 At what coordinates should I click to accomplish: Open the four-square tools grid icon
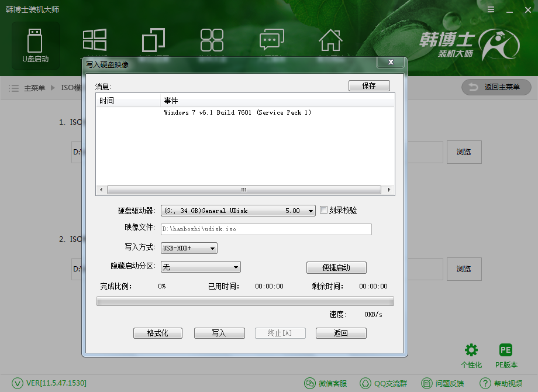pos(212,41)
